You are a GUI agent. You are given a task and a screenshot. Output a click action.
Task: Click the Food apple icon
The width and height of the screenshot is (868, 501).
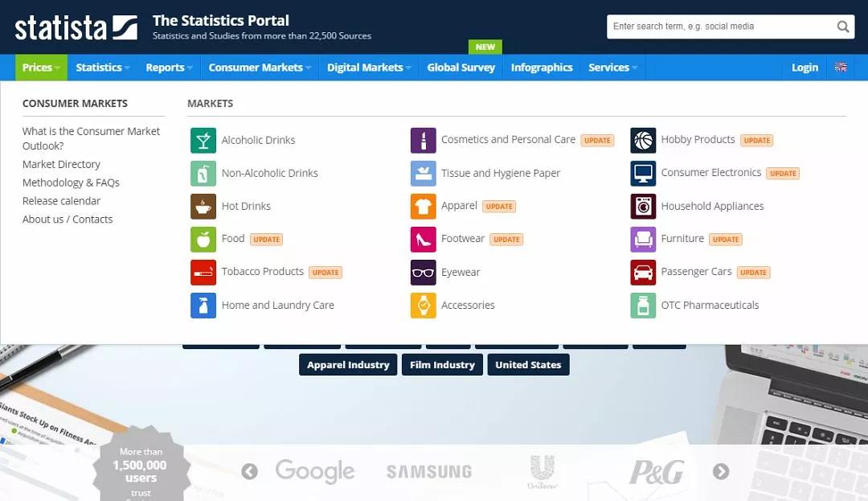[x=203, y=239]
